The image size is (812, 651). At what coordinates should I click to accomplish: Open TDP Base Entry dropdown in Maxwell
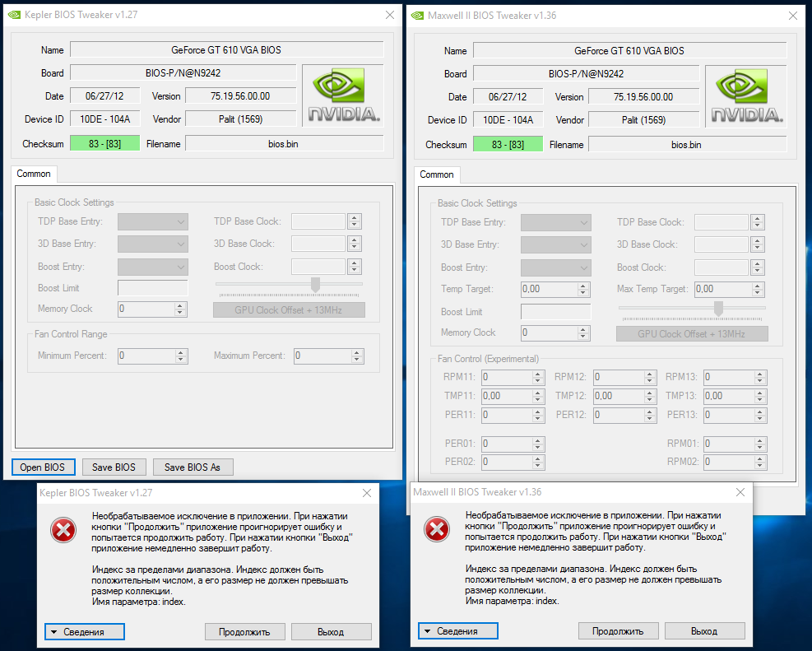click(x=555, y=223)
